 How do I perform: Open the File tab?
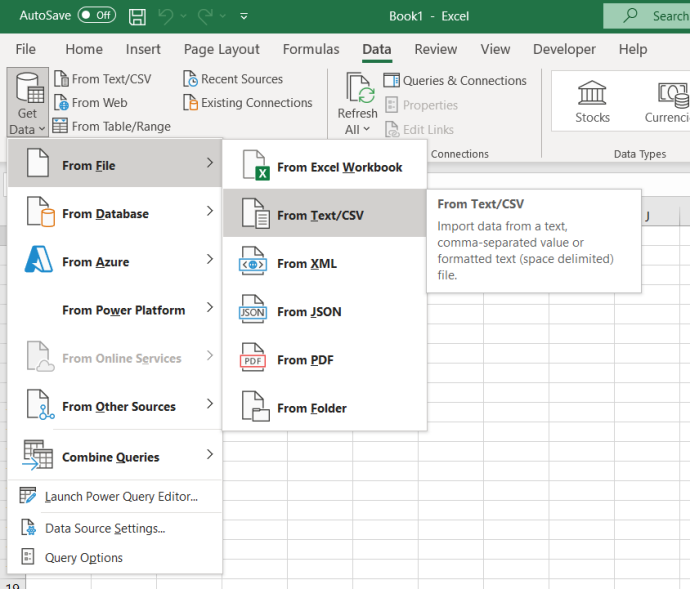point(26,49)
